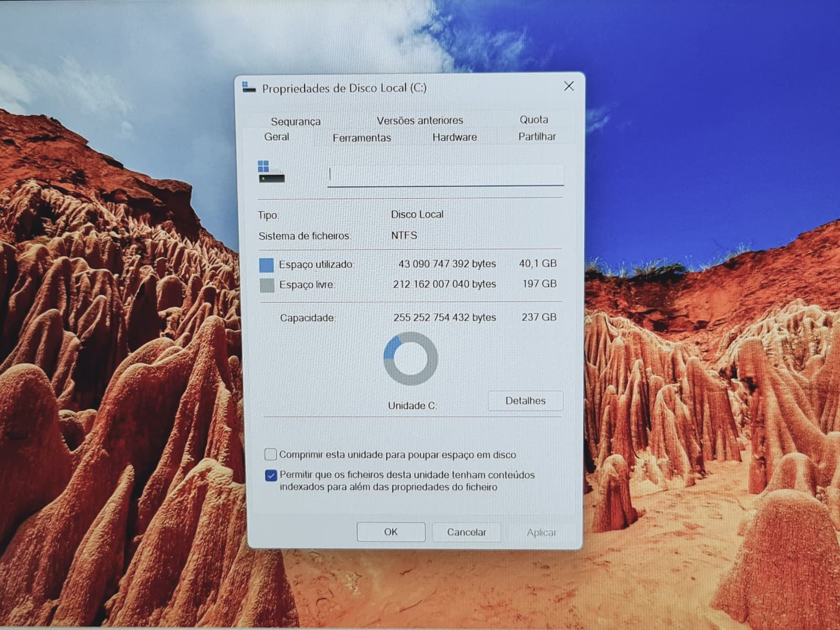Enable compressing this drive to save space

[270, 454]
